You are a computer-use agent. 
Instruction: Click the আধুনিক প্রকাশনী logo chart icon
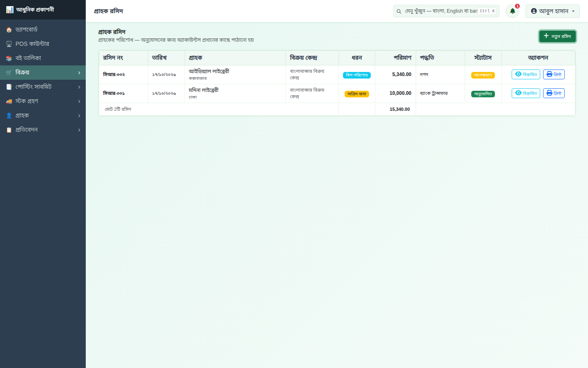point(10,10)
